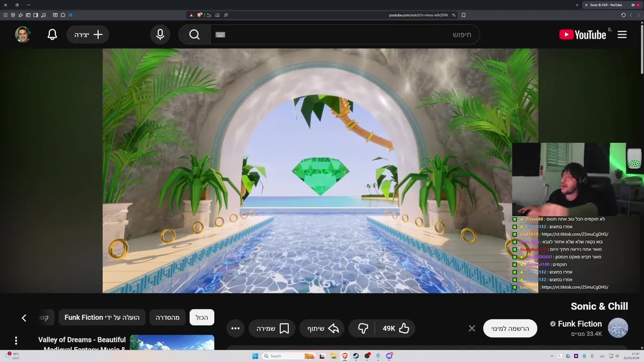
Task: Open Brave Shields icon in address bar
Action: 199,15
